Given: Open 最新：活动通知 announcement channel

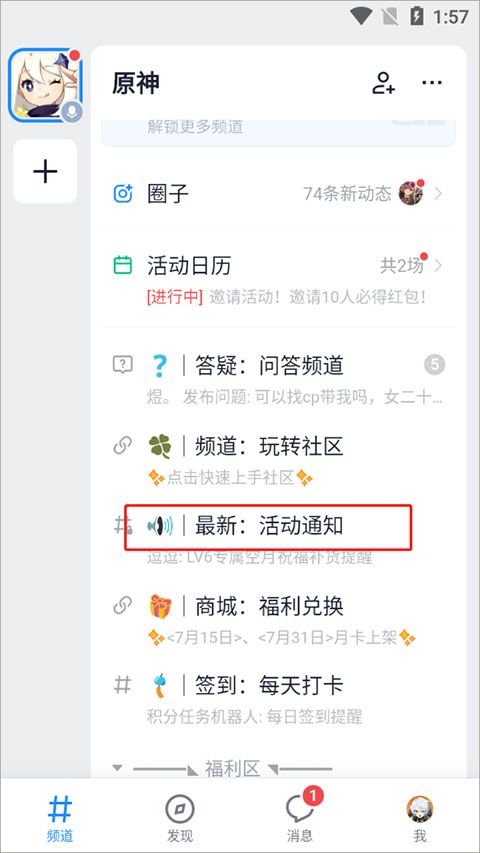Looking at the screenshot, I should click(x=279, y=538).
